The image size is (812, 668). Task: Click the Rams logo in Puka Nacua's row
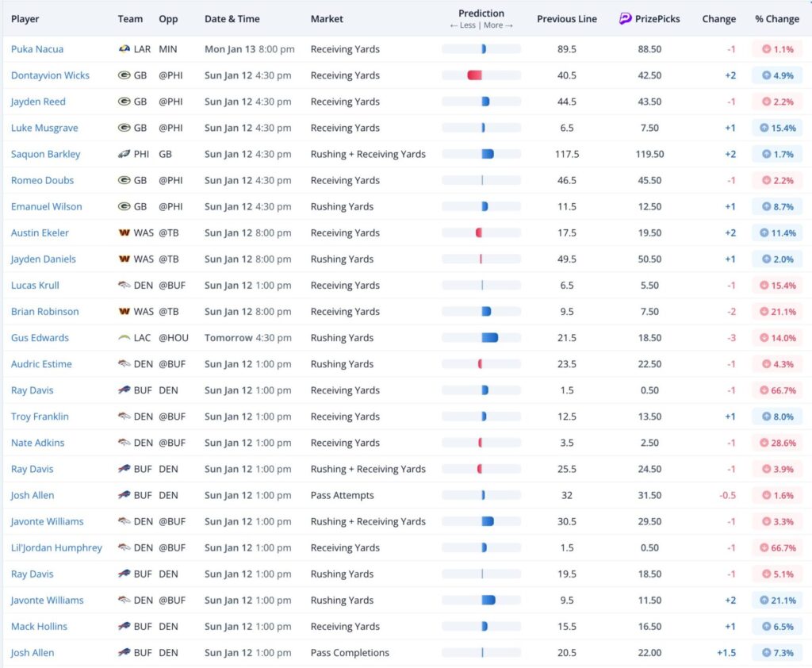click(124, 49)
